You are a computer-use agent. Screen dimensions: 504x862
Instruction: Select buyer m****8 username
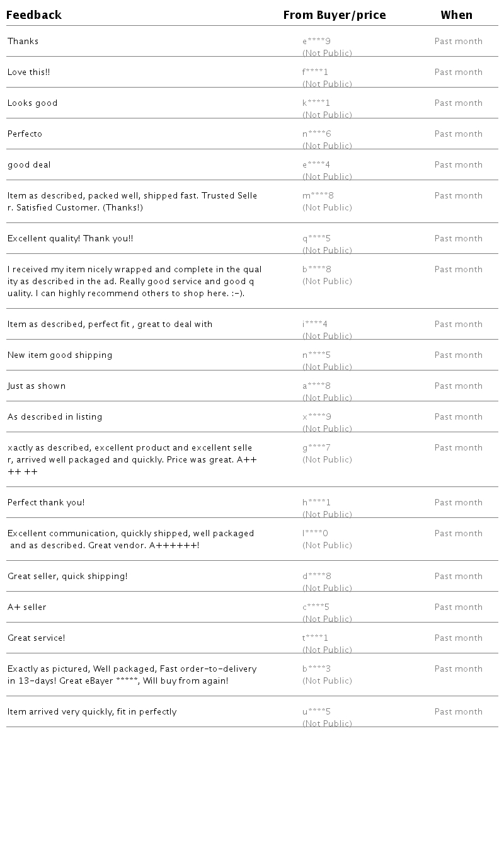(318, 196)
